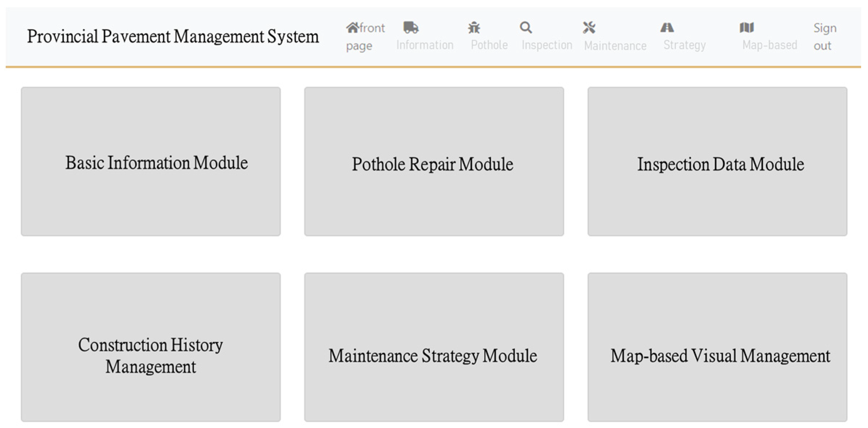Open the Basic Information Module tile
The height and width of the screenshot is (428, 868).
[x=151, y=161]
